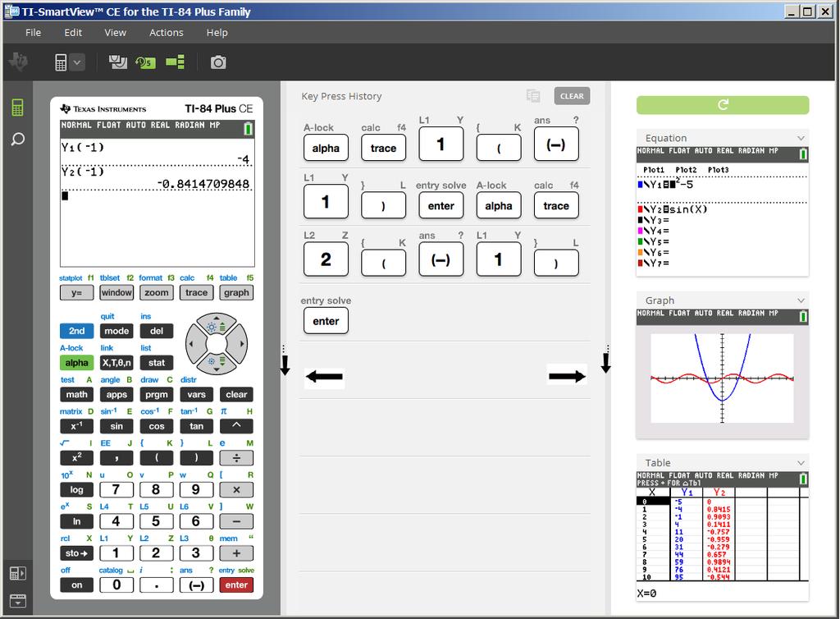Click the calculator apps key
Image resolution: width=840 pixels, height=619 pixels.
[116, 394]
